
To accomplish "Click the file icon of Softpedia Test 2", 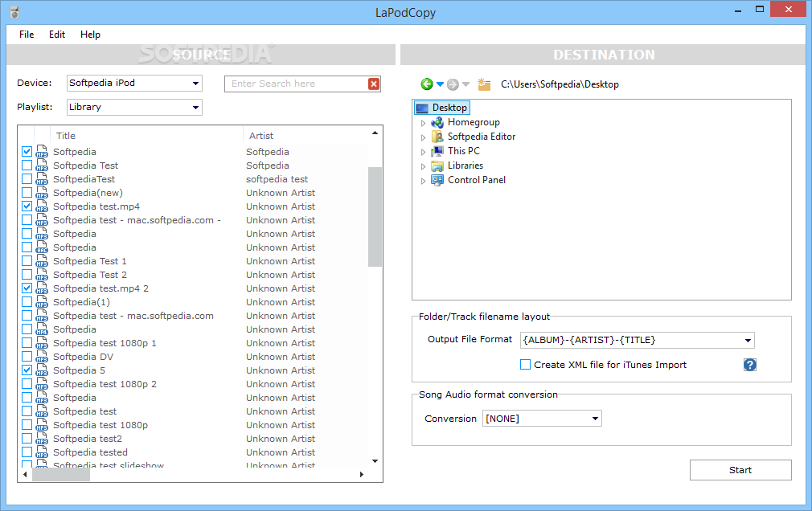I will tap(42, 275).
